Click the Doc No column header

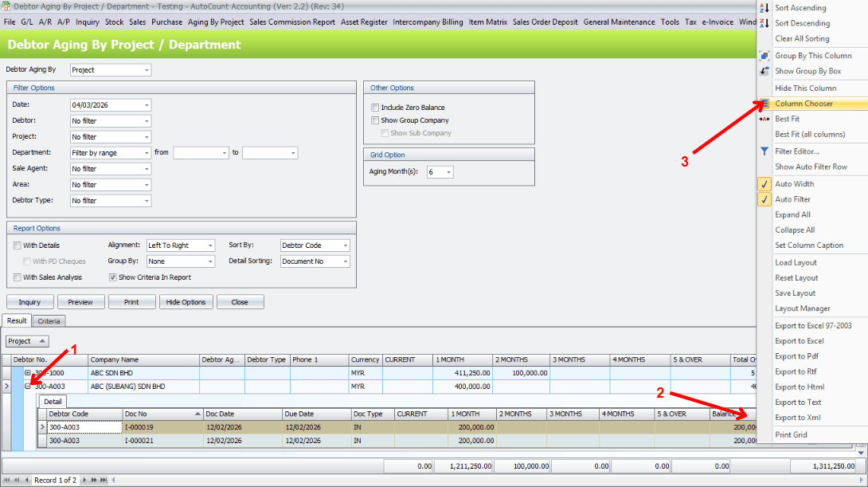click(x=158, y=414)
